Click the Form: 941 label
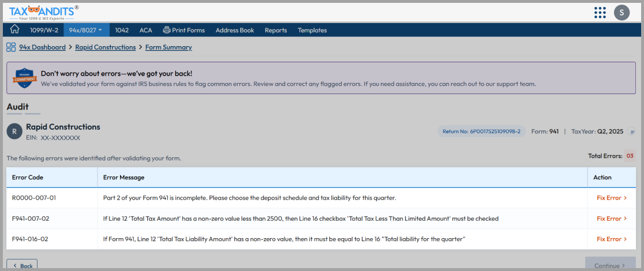Screen dimensions: 644x271 (545, 132)
